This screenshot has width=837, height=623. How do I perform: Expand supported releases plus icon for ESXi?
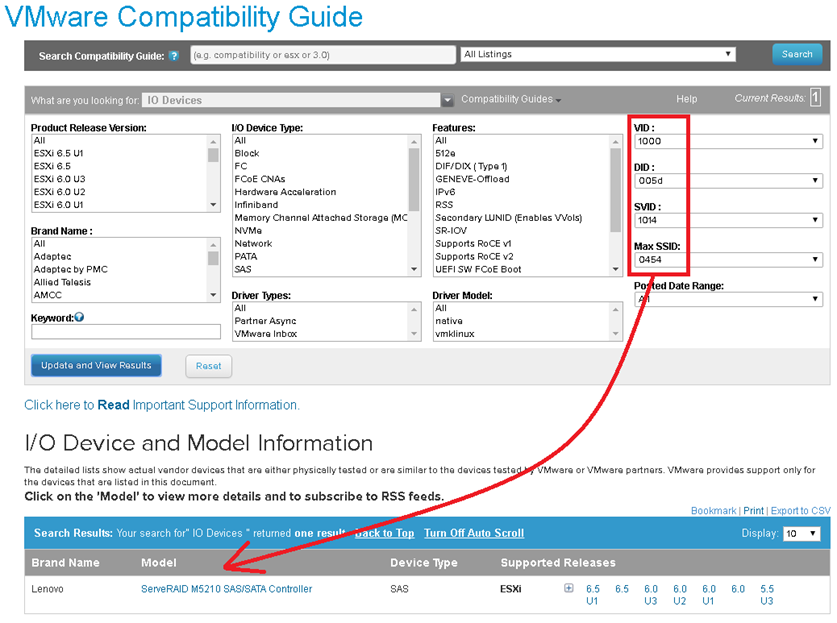click(x=568, y=589)
